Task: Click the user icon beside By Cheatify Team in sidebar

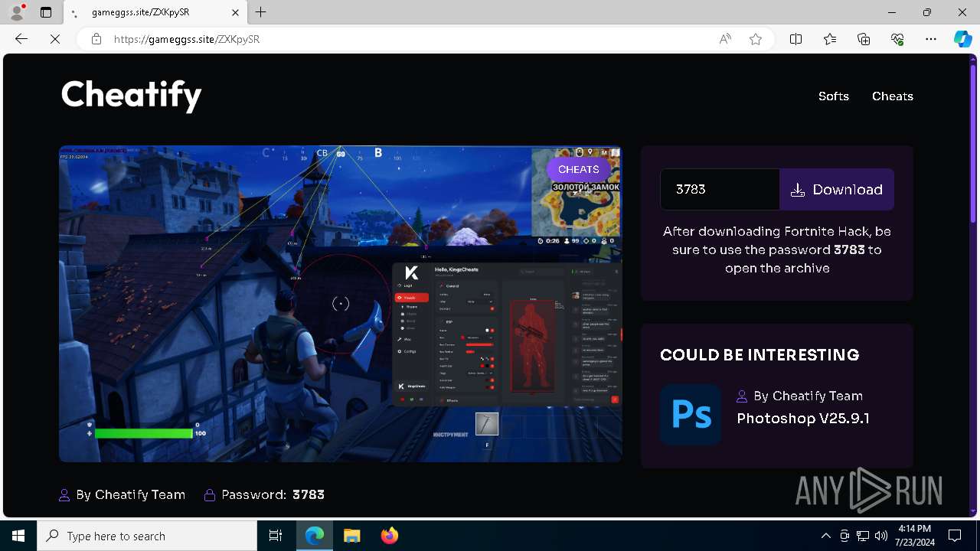Action: coord(742,396)
